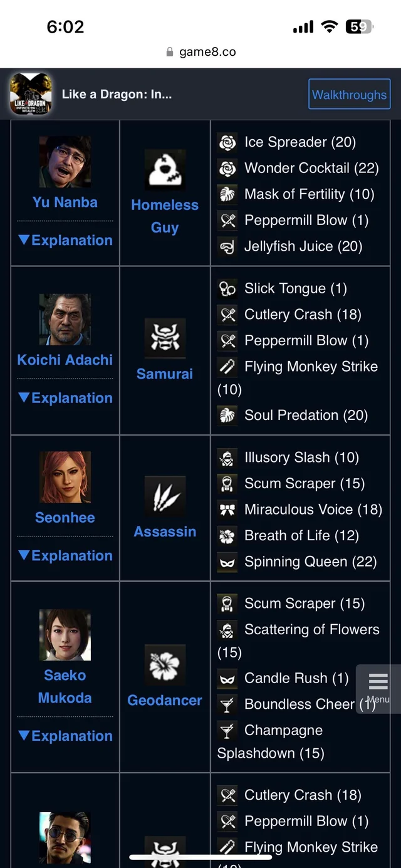
Task: Select the Assassin claws icon
Action: pyautogui.click(x=164, y=496)
